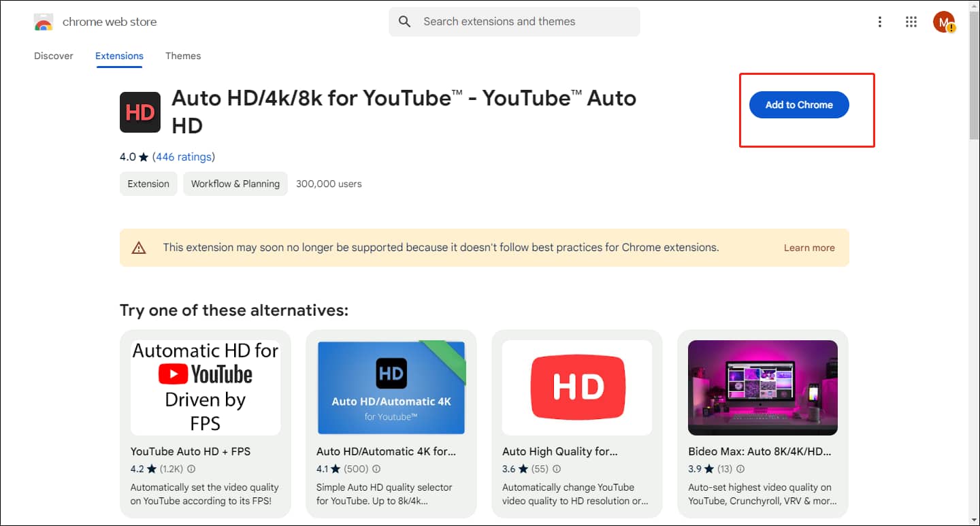Open the Themes tab

(183, 56)
